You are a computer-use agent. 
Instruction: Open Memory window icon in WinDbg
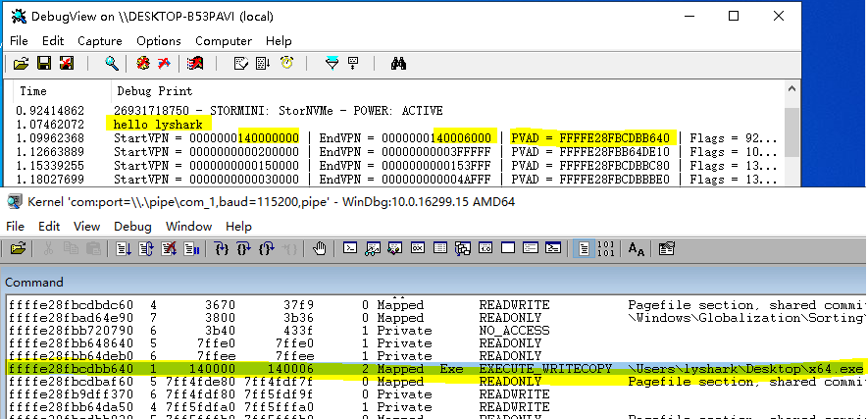click(440, 248)
